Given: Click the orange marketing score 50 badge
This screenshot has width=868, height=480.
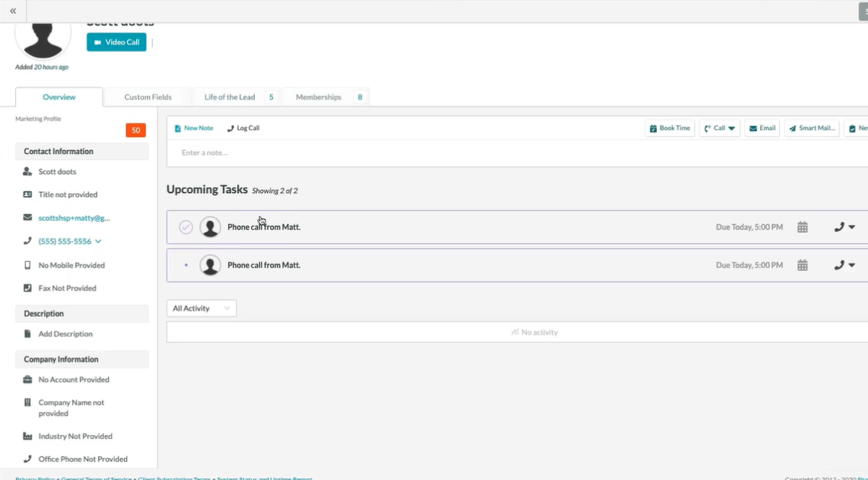Looking at the screenshot, I should [x=135, y=130].
